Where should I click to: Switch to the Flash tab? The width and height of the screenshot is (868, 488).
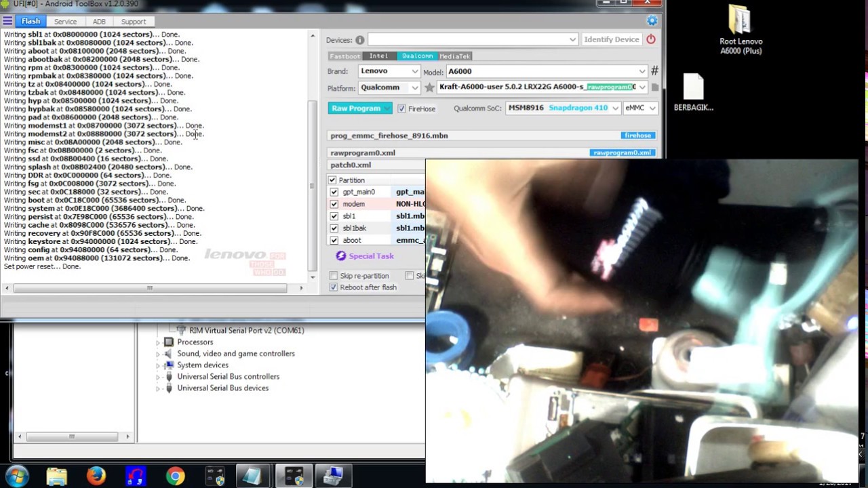[31, 21]
